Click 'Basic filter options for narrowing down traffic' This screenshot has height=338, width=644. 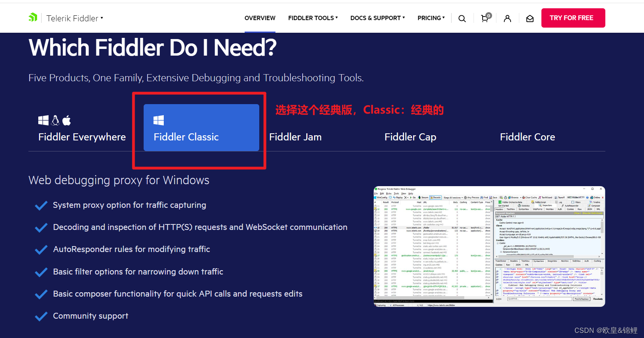(x=138, y=272)
